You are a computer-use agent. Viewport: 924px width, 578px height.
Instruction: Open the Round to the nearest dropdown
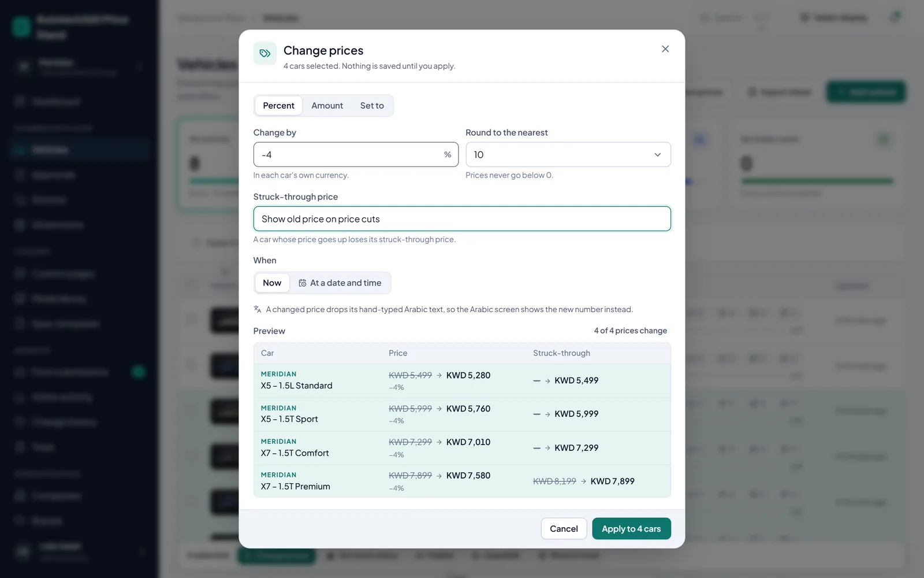pos(568,155)
